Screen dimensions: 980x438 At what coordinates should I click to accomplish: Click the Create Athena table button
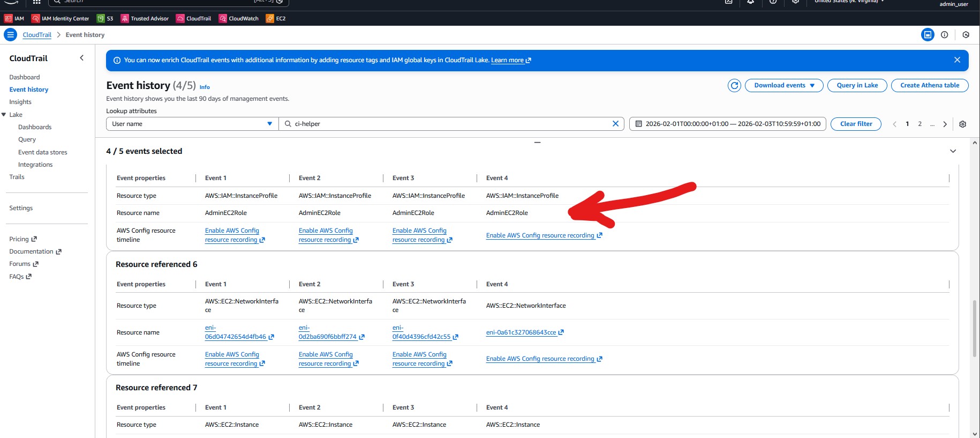929,85
